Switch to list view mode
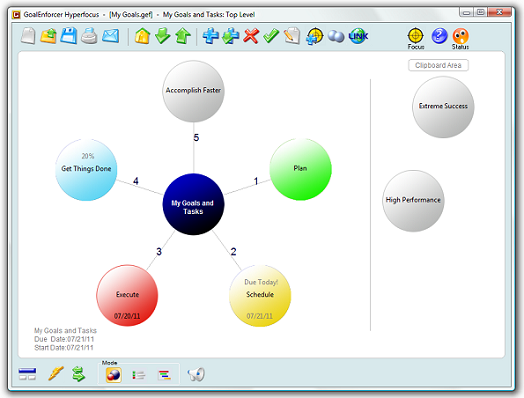524x398 pixels. (x=138, y=375)
